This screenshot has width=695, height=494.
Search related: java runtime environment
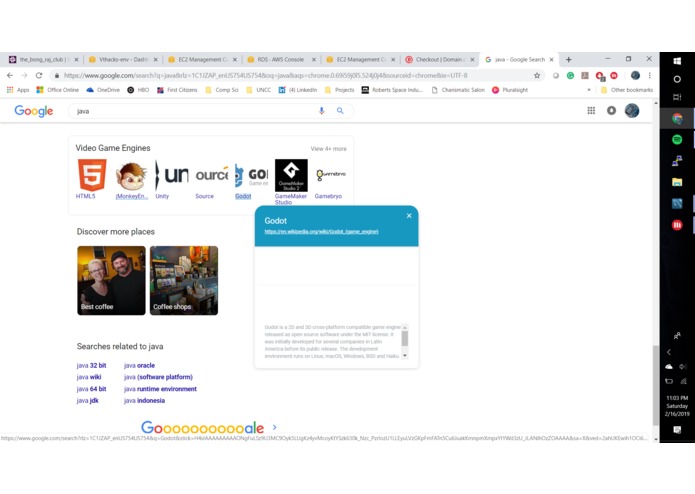coord(160,389)
